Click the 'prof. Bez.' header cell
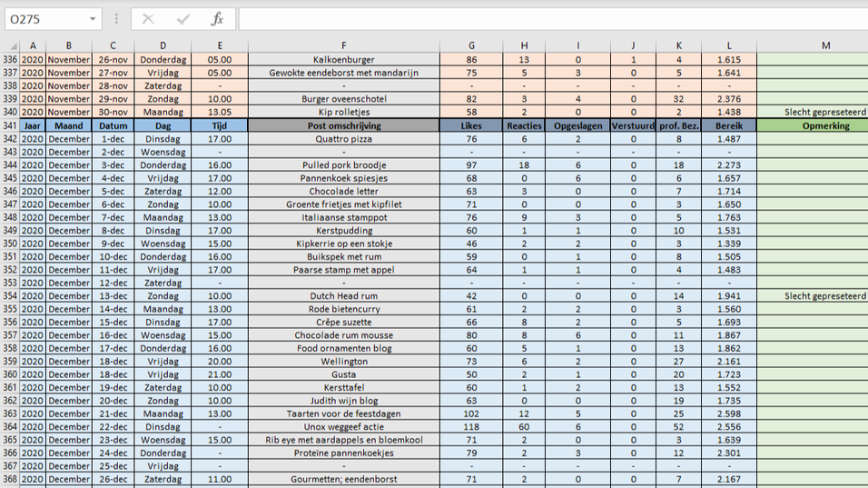 point(678,125)
